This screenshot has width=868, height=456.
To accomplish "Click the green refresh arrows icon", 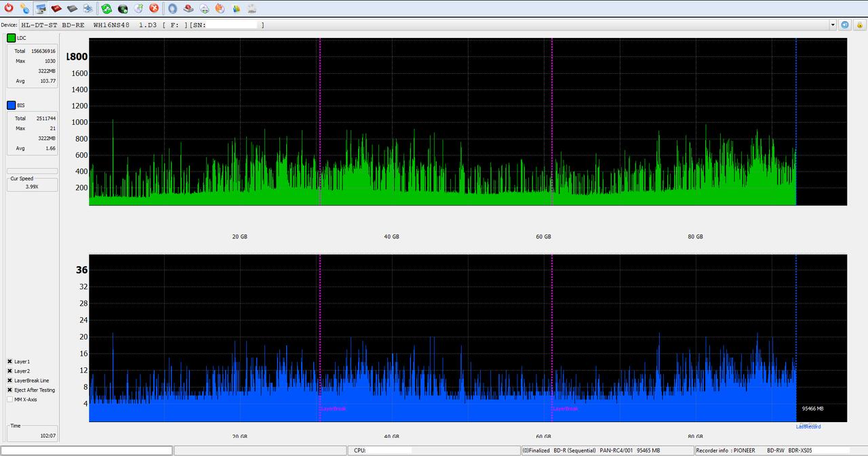I will click(106, 9).
